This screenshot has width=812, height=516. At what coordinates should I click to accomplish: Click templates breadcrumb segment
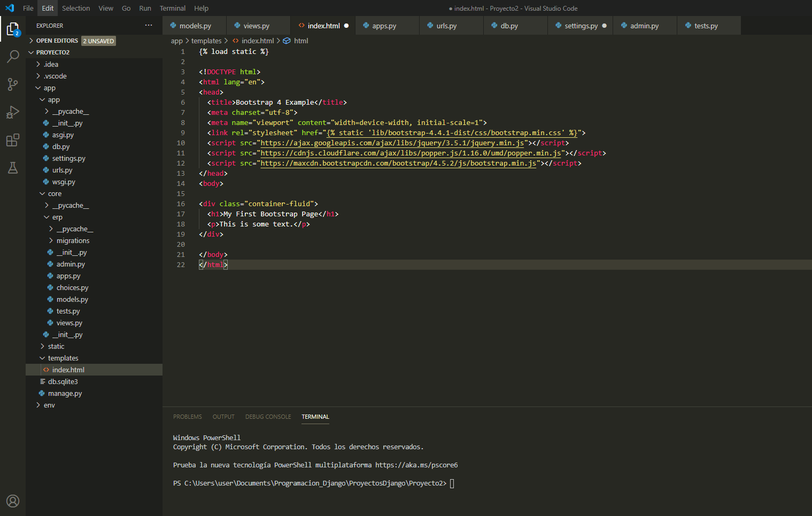point(206,41)
